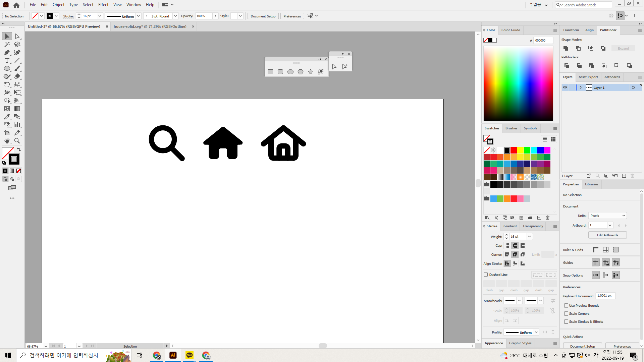Select the Gradient tool
Viewport: 644px width, 362px height.
[17, 109]
